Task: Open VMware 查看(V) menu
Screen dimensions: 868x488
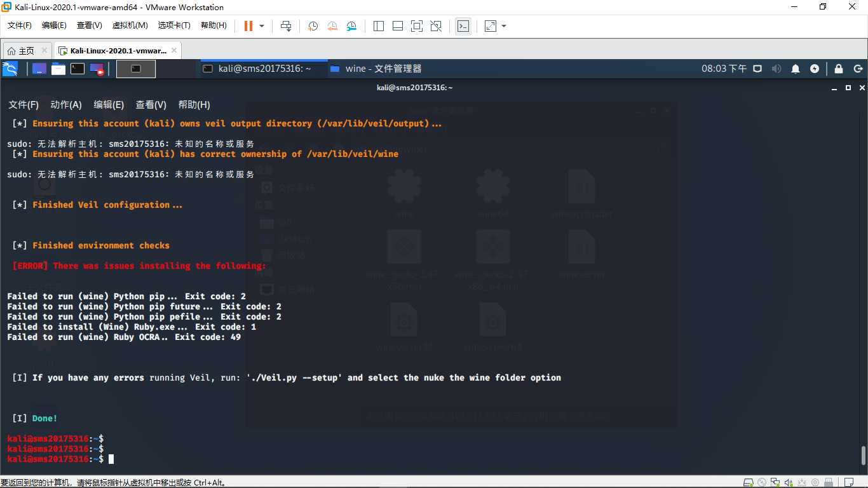Action: tap(90, 25)
